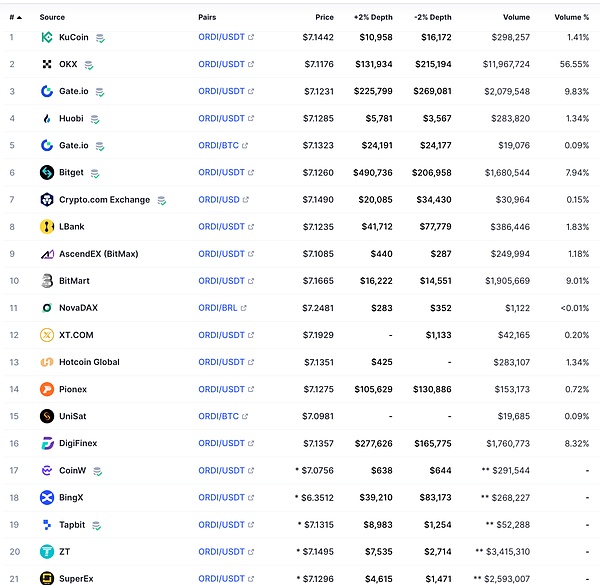Viewport: 600px width, 585px height.
Task: Click DigiFinex volume $1,760,773
Action: pos(508,443)
